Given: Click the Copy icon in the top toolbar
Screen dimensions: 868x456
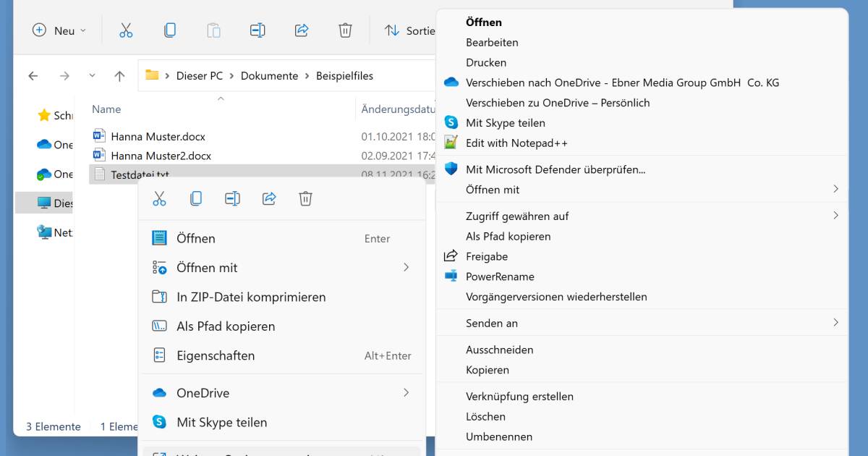Looking at the screenshot, I should [x=170, y=30].
